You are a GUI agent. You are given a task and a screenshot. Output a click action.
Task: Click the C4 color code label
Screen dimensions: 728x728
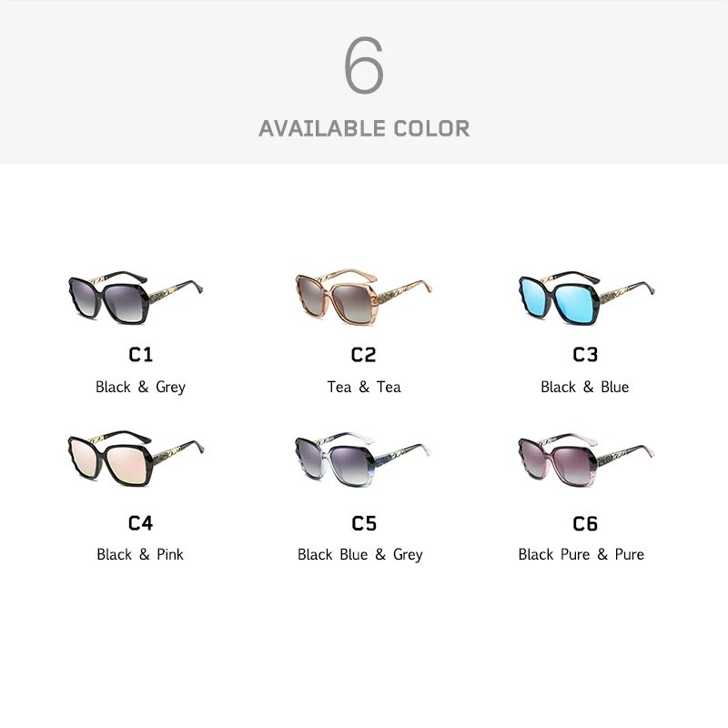pyautogui.click(x=140, y=523)
